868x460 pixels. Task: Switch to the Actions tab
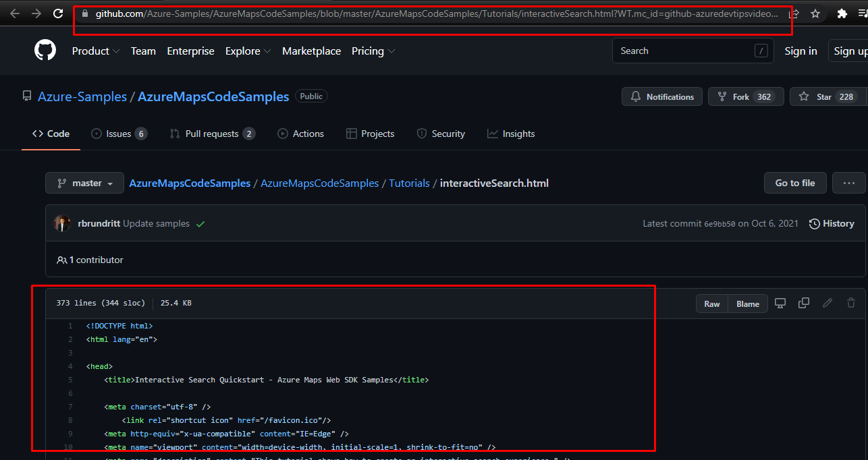coord(300,134)
